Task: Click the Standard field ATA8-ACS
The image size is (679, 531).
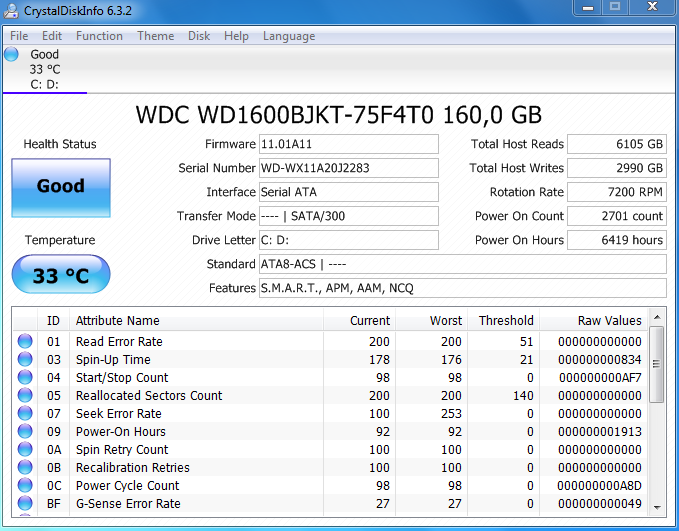Action: (x=462, y=264)
